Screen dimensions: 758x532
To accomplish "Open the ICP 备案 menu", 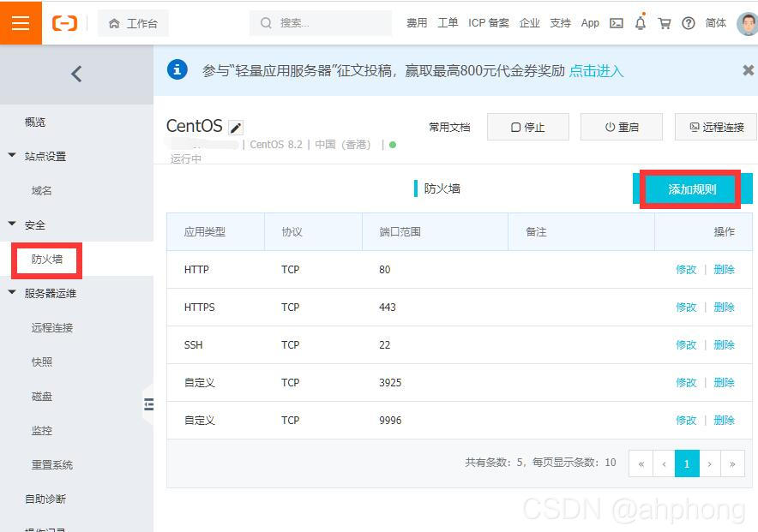I will (488, 22).
